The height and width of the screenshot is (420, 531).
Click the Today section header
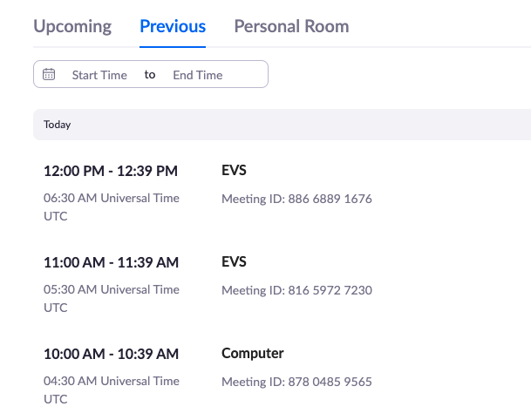(58, 125)
